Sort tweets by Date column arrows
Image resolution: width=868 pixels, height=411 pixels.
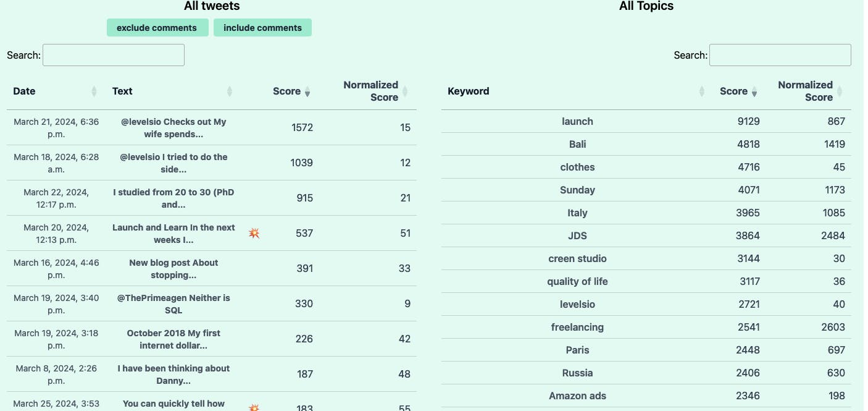(94, 91)
